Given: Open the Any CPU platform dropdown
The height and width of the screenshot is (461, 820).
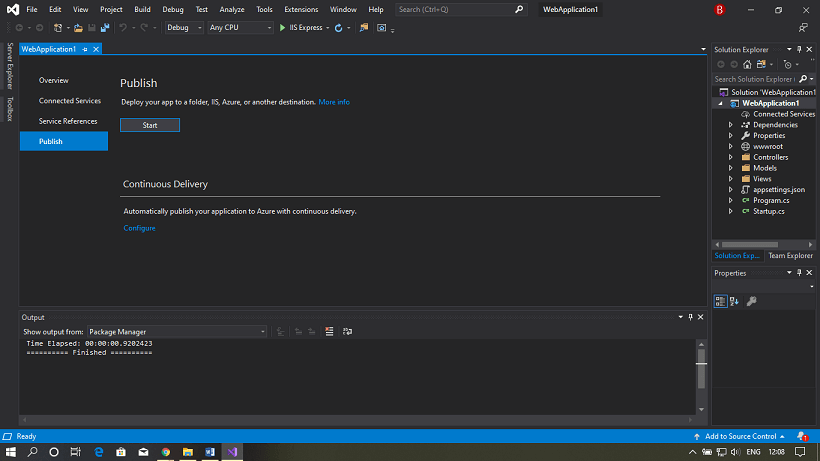Looking at the screenshot, I should point(240,28).
